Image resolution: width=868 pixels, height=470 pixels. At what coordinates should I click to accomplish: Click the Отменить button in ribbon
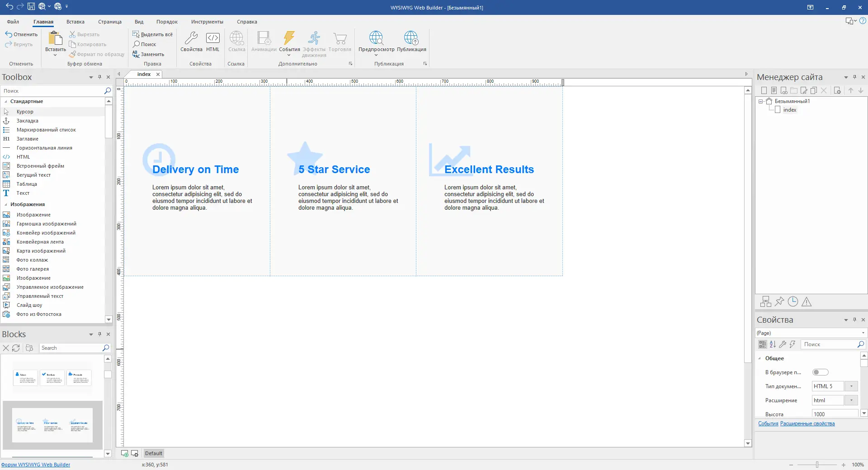pos(21,34)
